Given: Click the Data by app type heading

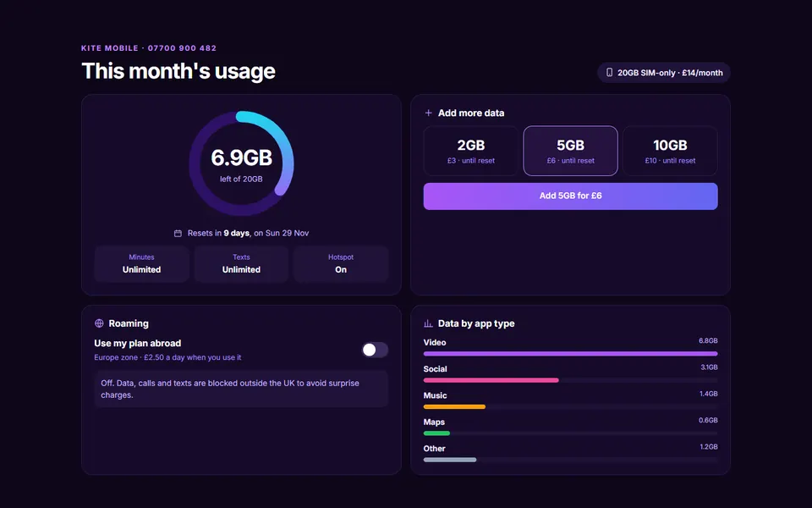Looking at the screenshot, I should (476, 323).
